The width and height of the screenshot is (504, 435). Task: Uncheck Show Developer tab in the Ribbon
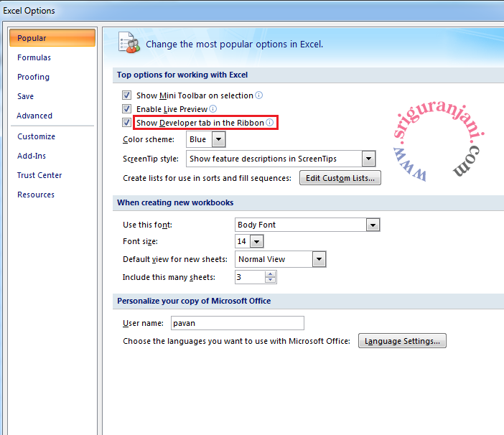coord(126,123)
